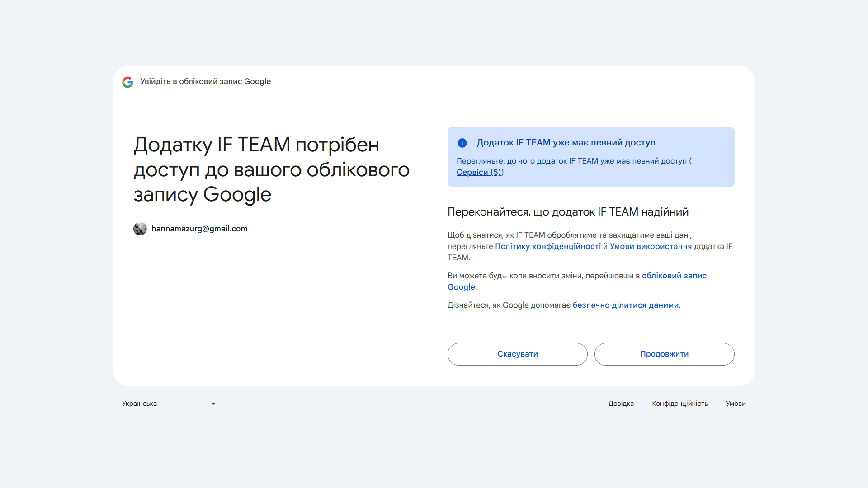Open the безпечно ділитися даними link
The image size is (868, 488).
click(625, 305)
